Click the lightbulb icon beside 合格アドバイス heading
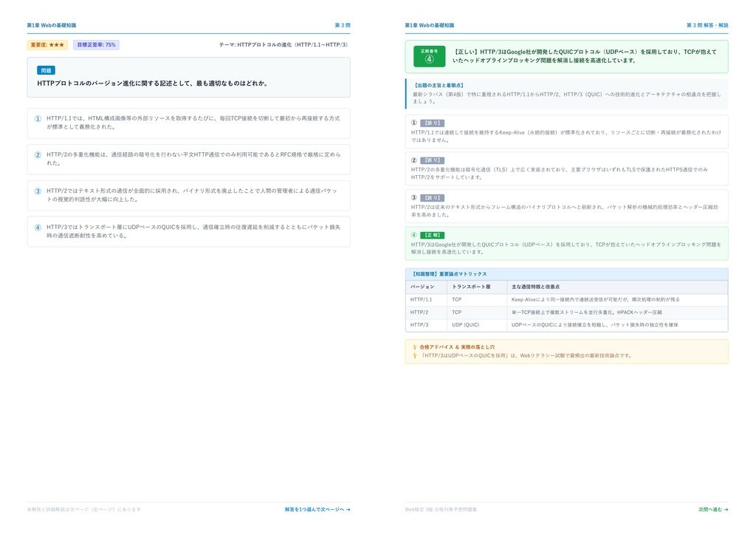This screenshot has width=756, height=535. [415, 347]
